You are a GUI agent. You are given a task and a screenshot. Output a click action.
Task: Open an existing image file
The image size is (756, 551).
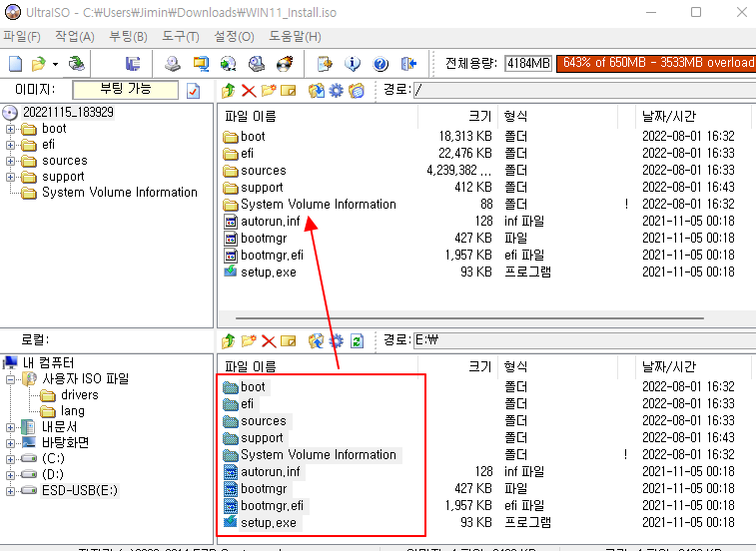(39, 64)
